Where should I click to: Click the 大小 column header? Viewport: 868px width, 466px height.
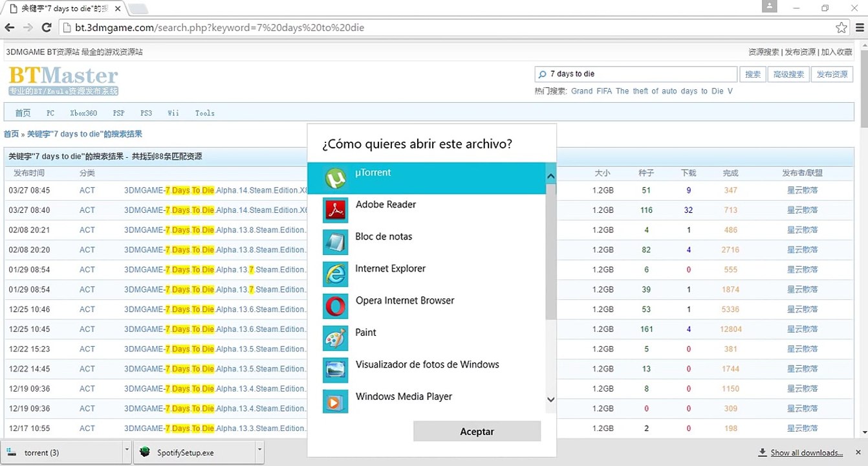pos(603,173)
